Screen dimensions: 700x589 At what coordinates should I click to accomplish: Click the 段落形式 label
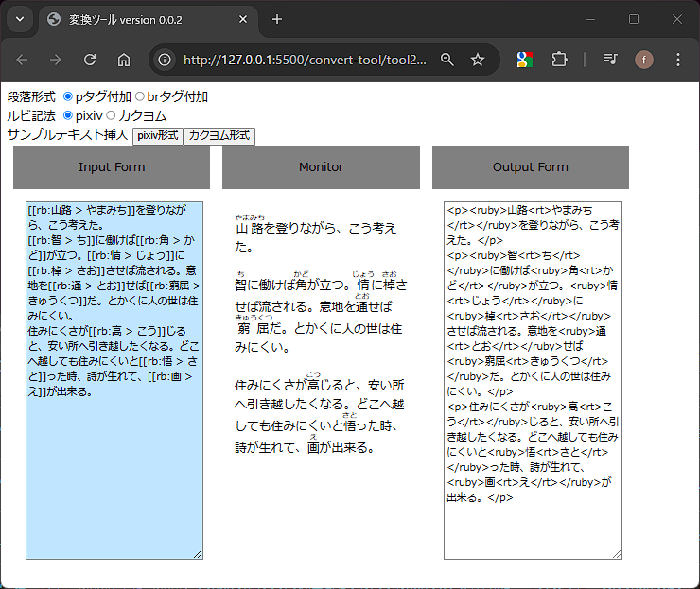[x=31, y=96]
